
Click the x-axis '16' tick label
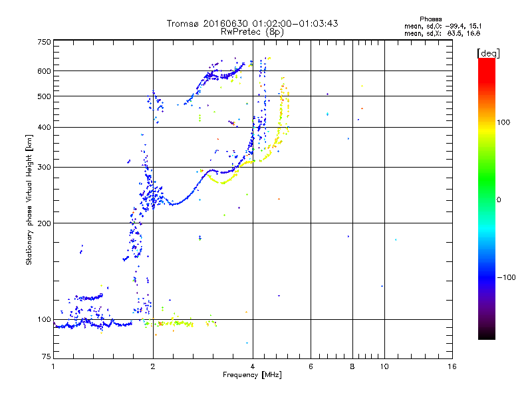(452, 366)
